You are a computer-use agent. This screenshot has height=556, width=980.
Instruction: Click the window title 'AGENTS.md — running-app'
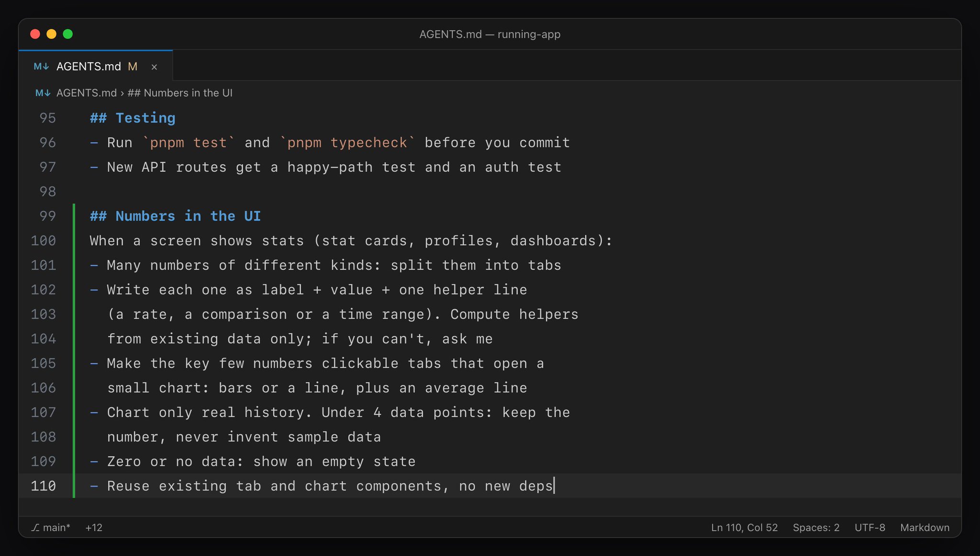point(490,34)
